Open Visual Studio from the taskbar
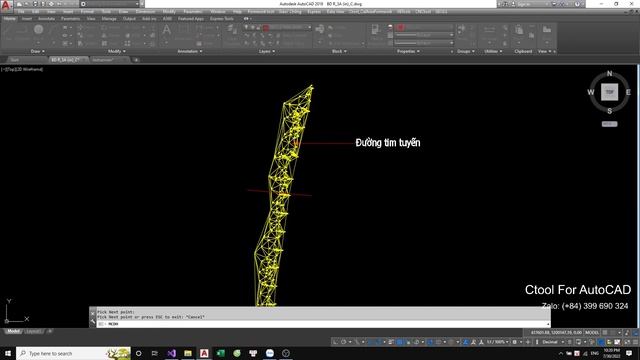Image resolution: width=640 pixels, height=360 pixels. [171, 353]
